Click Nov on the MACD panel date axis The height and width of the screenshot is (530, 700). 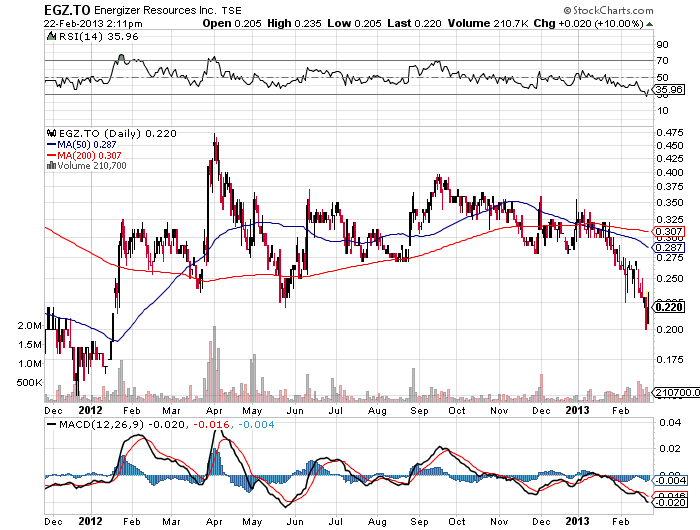(499, 522)
